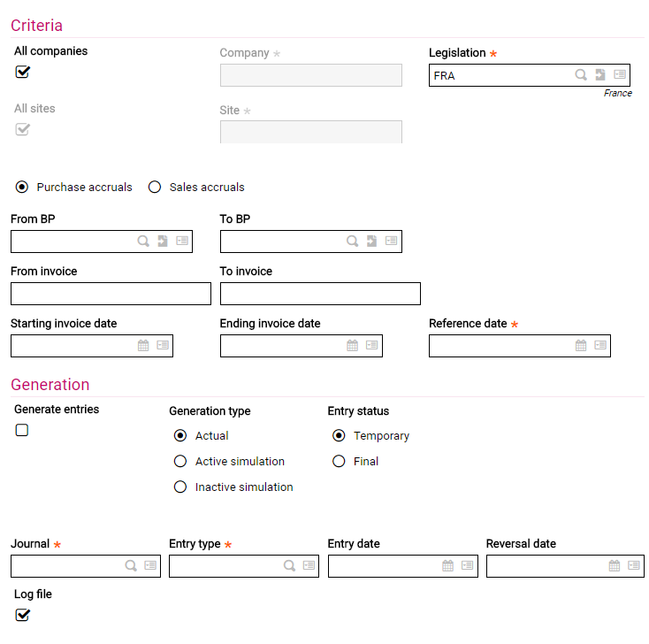This screenshot has width=649, height=644.
Task: Open the Reference date calendar picker
Action: click(x=581, y=346)
